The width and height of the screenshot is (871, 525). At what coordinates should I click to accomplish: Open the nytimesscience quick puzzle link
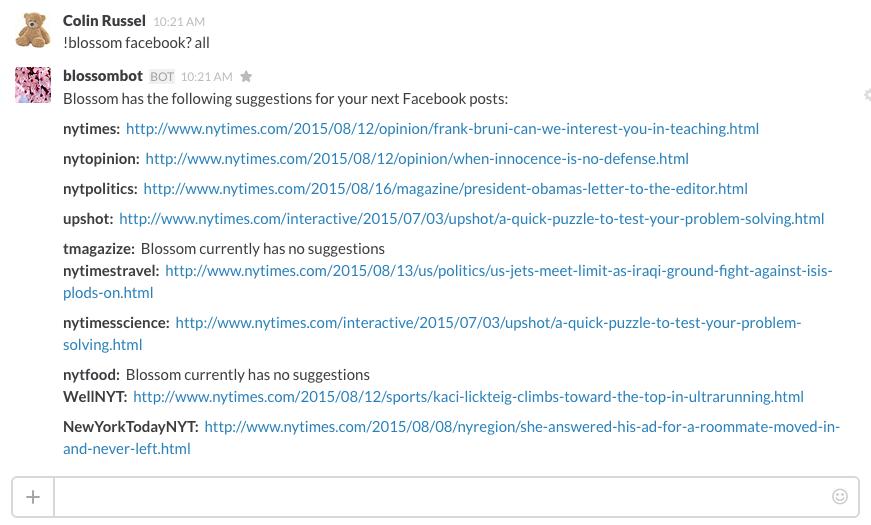pyautogui.click(x=488, y=323)
